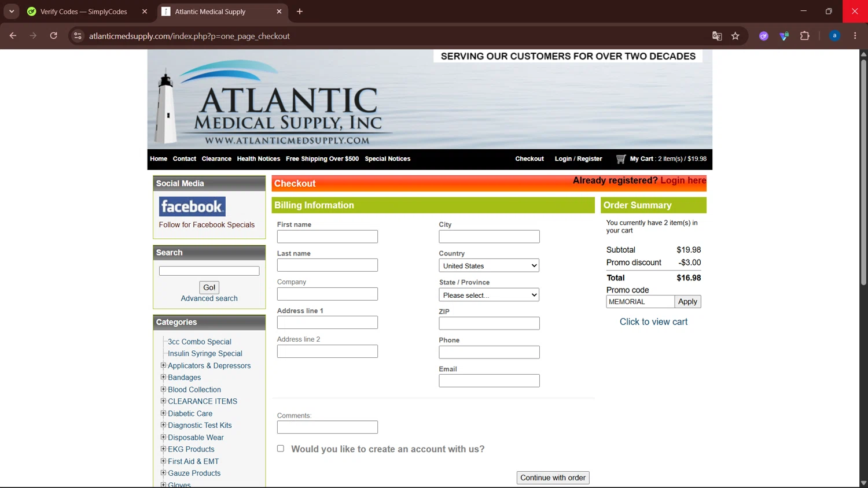Click the Email input field

(489, 381)
